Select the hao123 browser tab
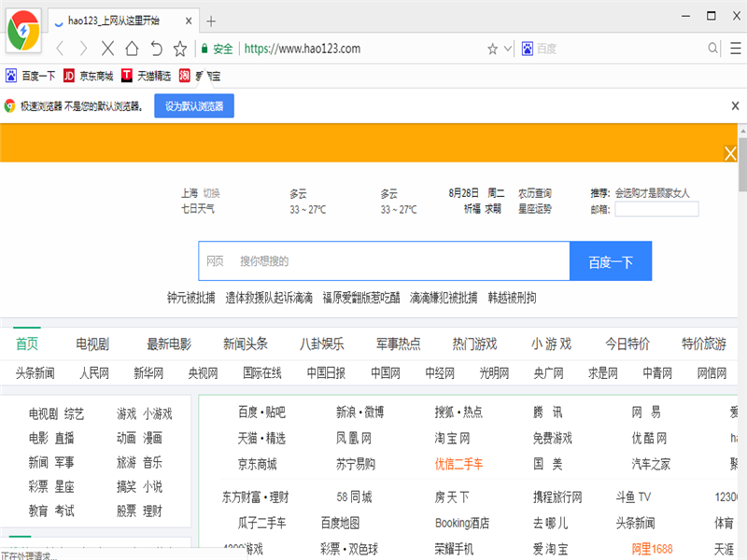 (122, 21)
